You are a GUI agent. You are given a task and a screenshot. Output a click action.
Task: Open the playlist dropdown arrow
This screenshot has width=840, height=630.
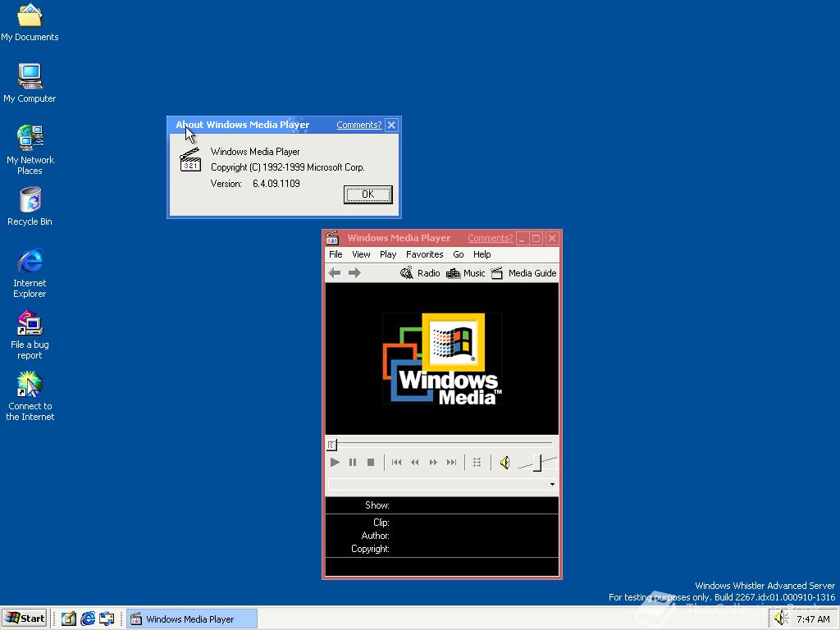coord(552,484)
